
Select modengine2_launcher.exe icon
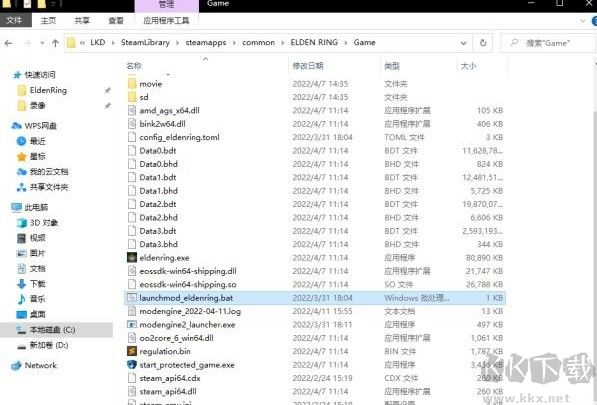coord(132,325)
